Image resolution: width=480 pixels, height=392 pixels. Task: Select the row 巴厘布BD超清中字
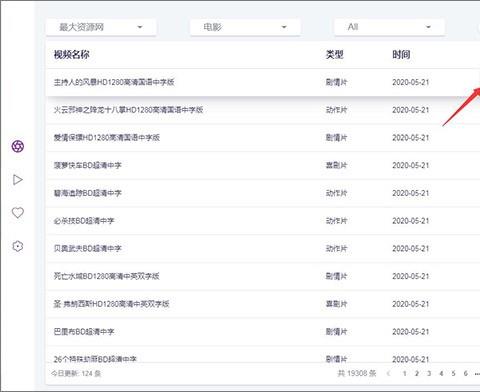(263, 331)
